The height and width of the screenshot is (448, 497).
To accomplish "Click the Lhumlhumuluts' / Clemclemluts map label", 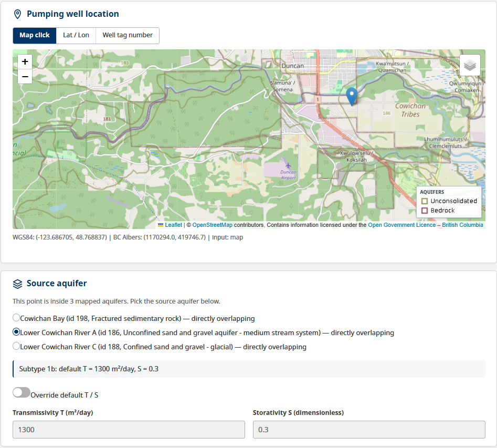I will [445, 143].
